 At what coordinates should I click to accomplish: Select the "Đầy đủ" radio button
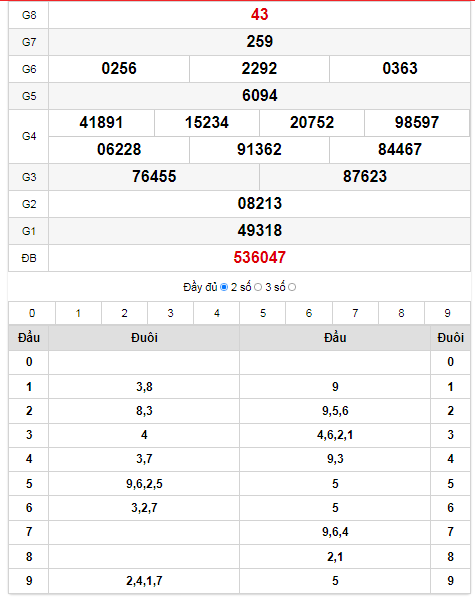224,287
